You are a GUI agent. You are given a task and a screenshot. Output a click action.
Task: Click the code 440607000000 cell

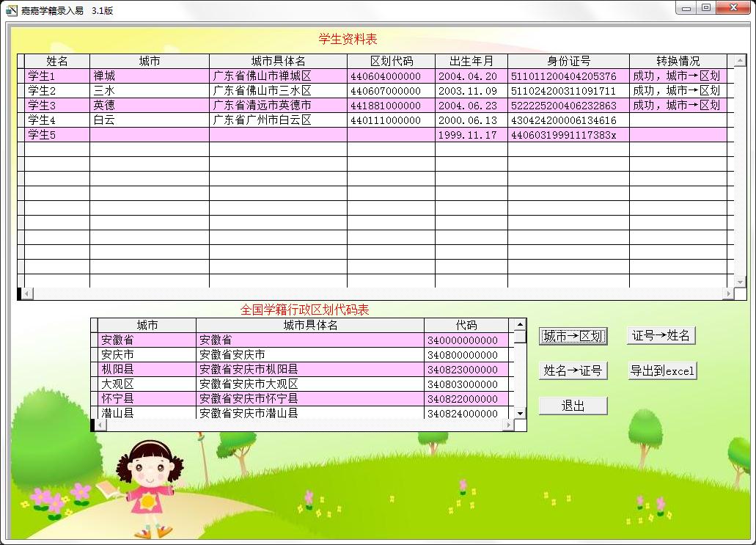click(391, 91)
